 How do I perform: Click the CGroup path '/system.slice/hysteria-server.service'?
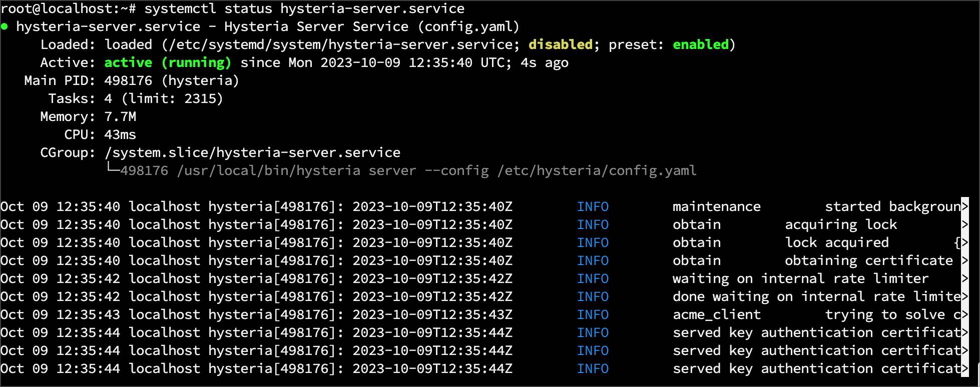253,152
